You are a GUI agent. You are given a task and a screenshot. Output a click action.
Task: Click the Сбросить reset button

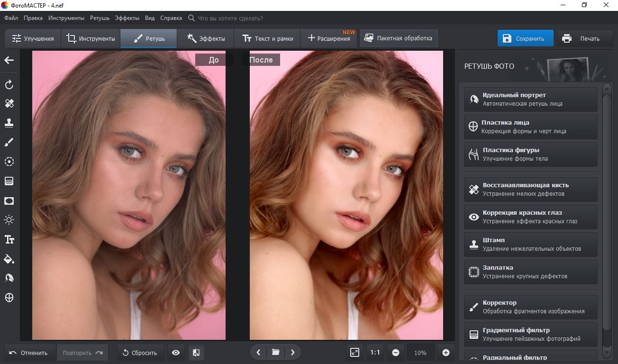(140, 353)
